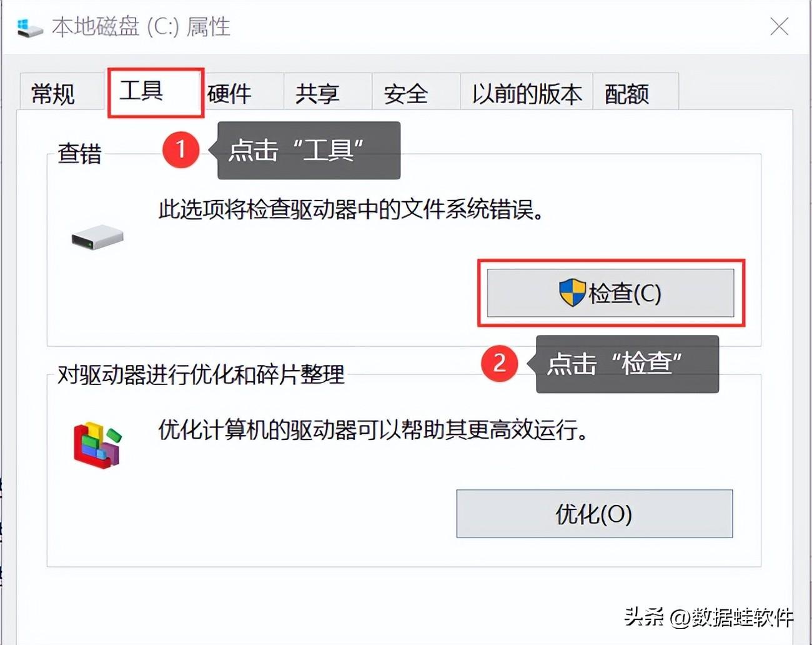Click the numbered badge 2 annotation

tap(500, 364)
